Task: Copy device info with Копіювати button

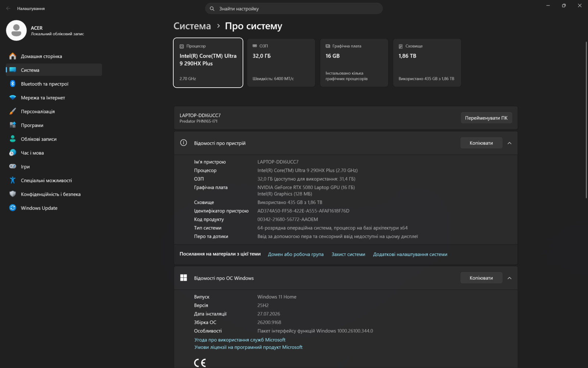Action: (x=481, y=143)
